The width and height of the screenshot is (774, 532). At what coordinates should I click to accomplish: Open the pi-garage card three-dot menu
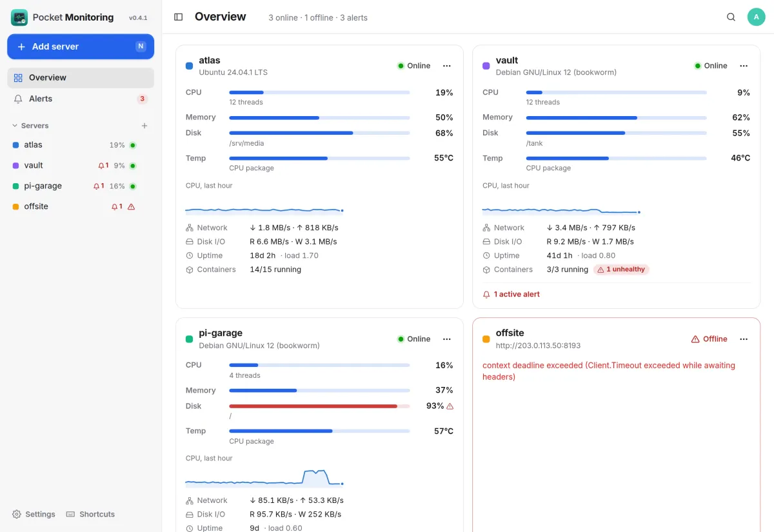coord(447,339)
